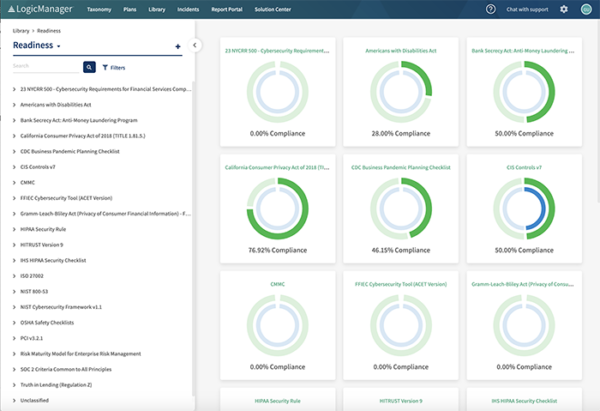Open IHS HIPAA Security Checklist card title

524,401
